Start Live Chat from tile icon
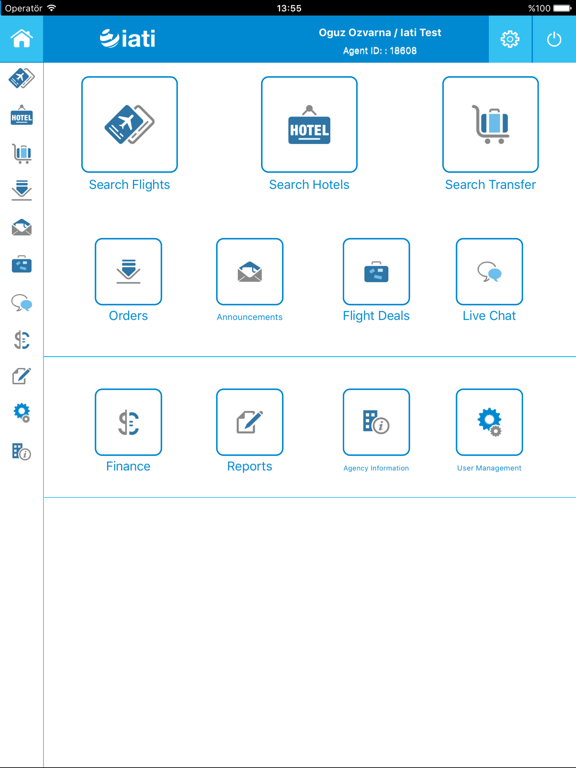 pyautogui.click(x=489, y=272)
